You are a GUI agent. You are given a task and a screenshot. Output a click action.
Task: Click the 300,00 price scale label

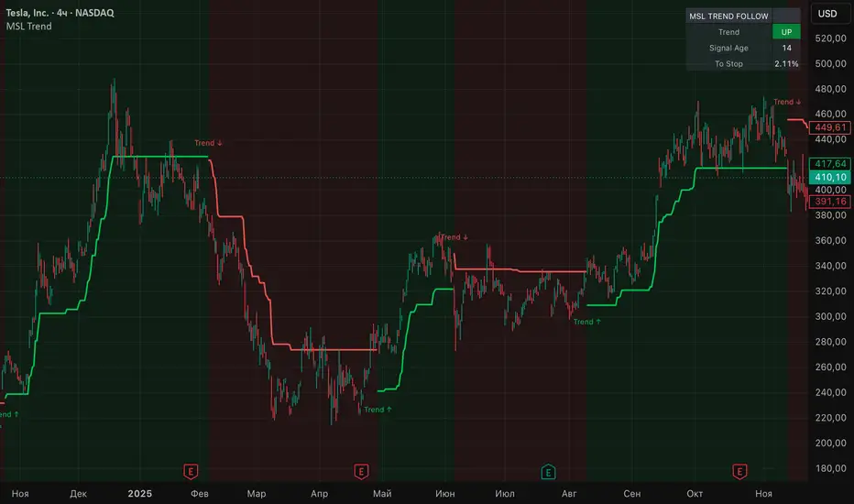830,316
